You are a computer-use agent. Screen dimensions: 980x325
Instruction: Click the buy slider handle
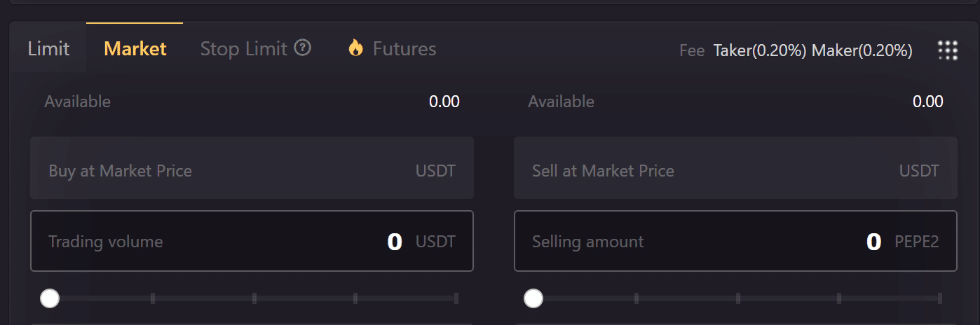50,299
